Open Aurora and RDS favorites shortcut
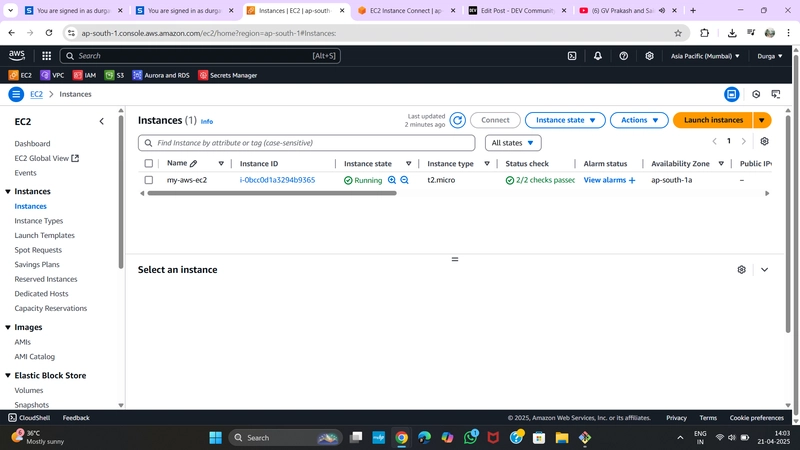 coord(161,75)
